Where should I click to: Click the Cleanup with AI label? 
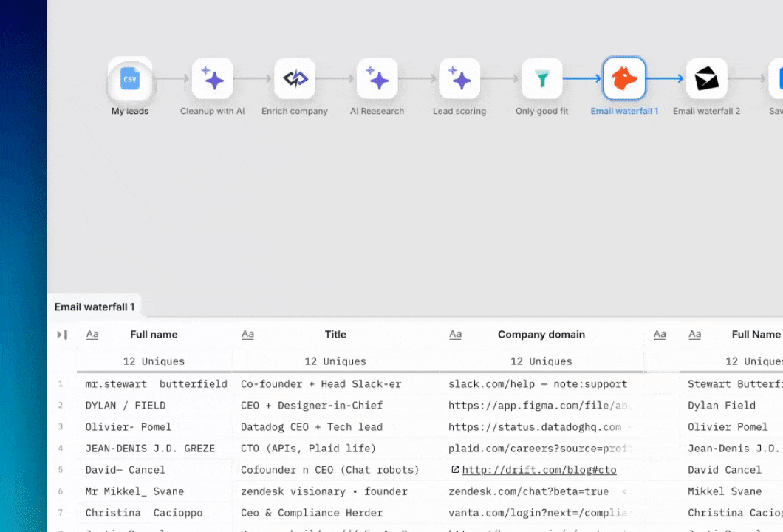pyautogui.click(x=212, y=111)
